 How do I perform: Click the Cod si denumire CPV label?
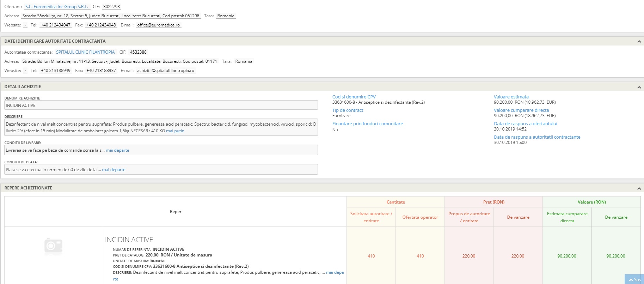(354, 97)
